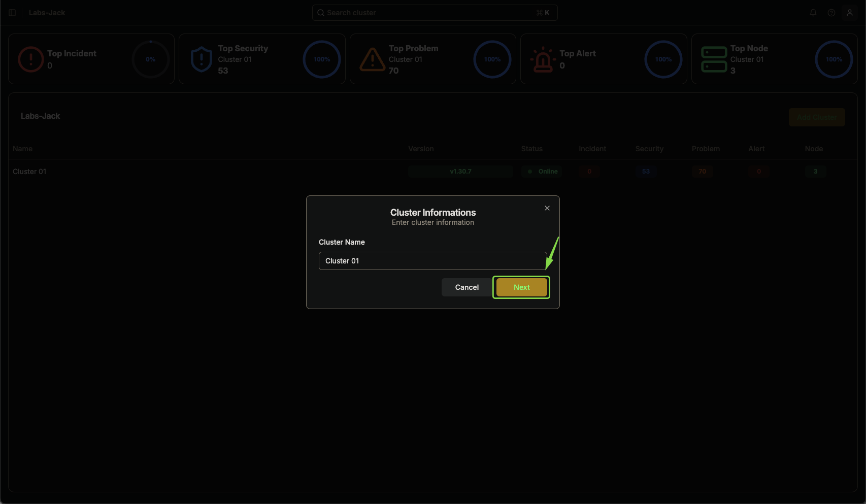Click the Top Problem triangle icon
The height and width of the screenshot is (504, 866).
click(x=373, y=59)
